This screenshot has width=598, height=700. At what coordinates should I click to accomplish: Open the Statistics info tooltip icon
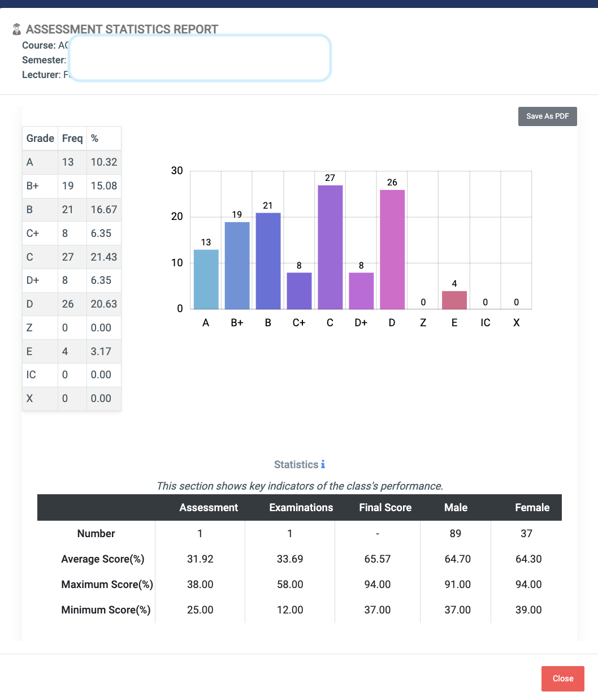(323, 464)
